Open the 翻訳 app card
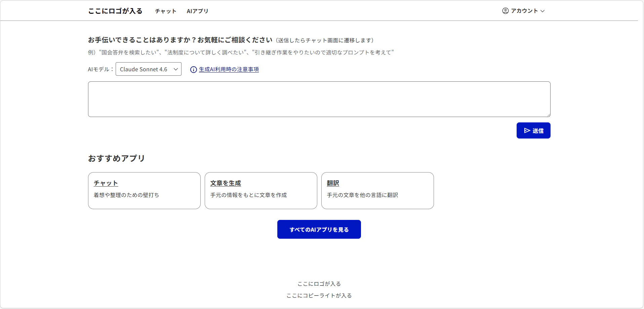The height and width of the screenshot is (309, 644). coord(377,191)
